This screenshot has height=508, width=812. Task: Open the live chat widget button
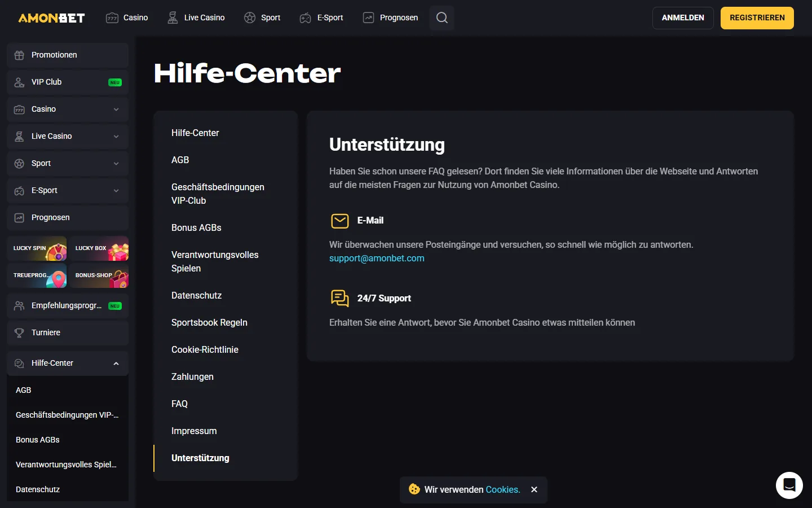(789, 485)
